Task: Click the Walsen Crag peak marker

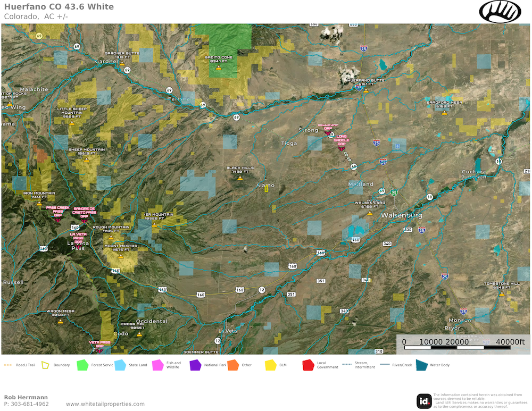Action: pos(370,213)
